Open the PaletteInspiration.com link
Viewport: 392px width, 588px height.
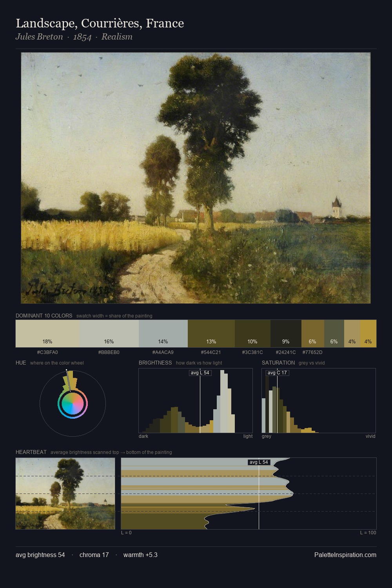tap(345, 555)
